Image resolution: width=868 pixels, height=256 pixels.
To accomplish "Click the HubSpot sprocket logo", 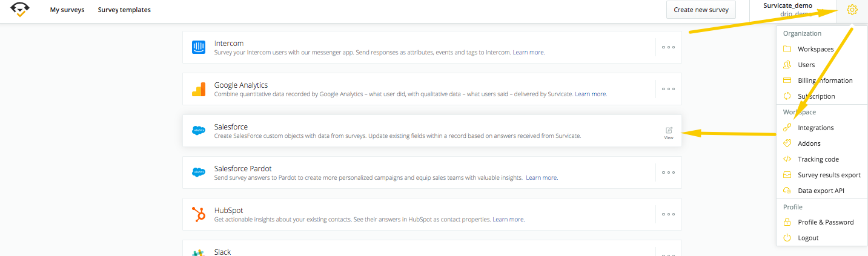I will pyautogui.click(x=199, y=214).
